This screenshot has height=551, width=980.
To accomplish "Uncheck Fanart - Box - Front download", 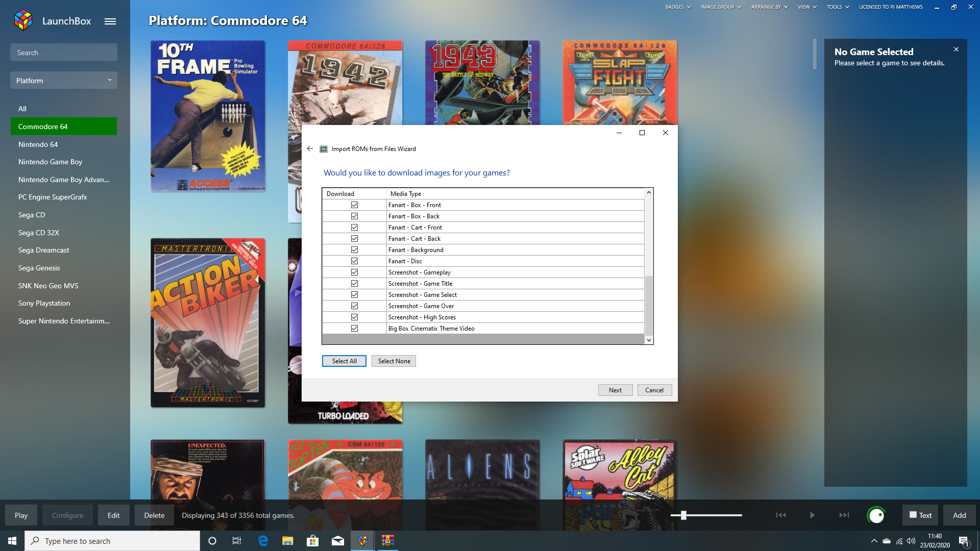I will coord(354,205).
